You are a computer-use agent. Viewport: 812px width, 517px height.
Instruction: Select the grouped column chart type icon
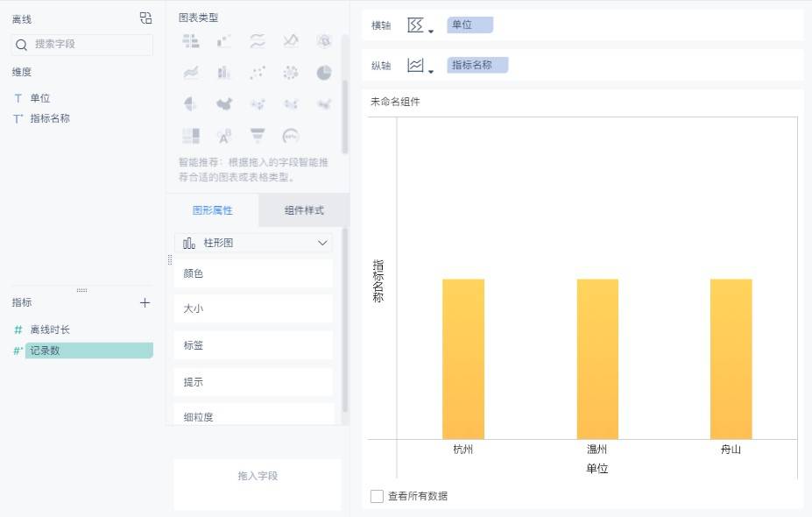click(223, 72)
